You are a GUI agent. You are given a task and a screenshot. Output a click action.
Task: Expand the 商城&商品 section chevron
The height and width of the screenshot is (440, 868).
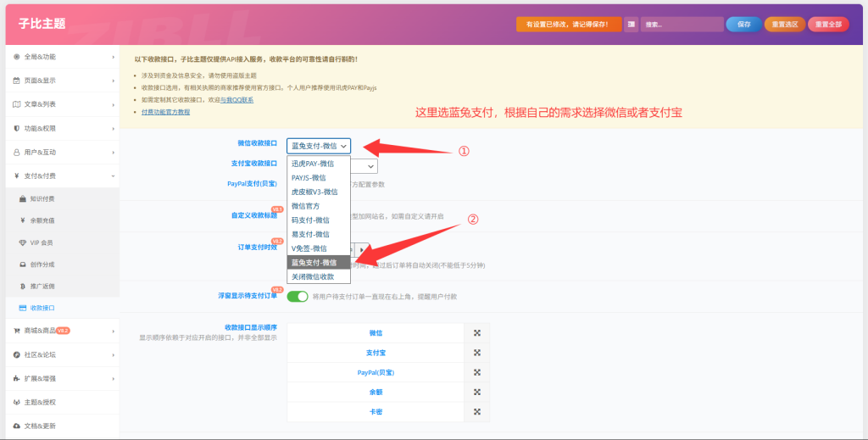[113, 331]
